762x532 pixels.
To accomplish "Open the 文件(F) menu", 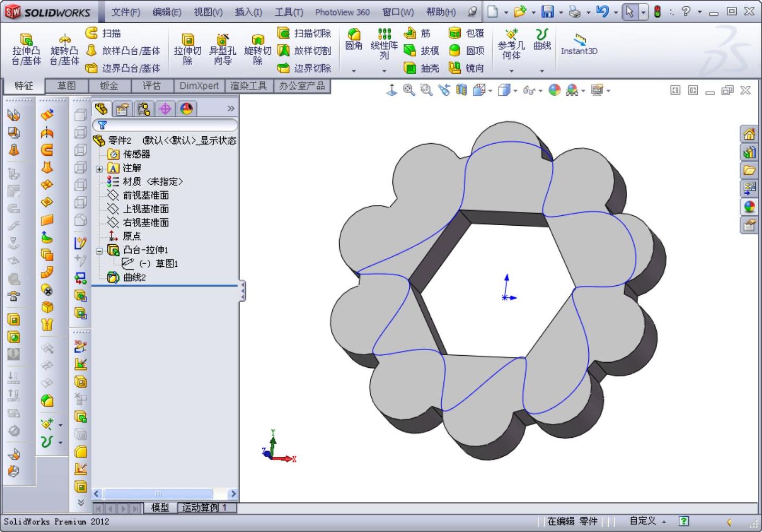I will (x=126, y=12).
